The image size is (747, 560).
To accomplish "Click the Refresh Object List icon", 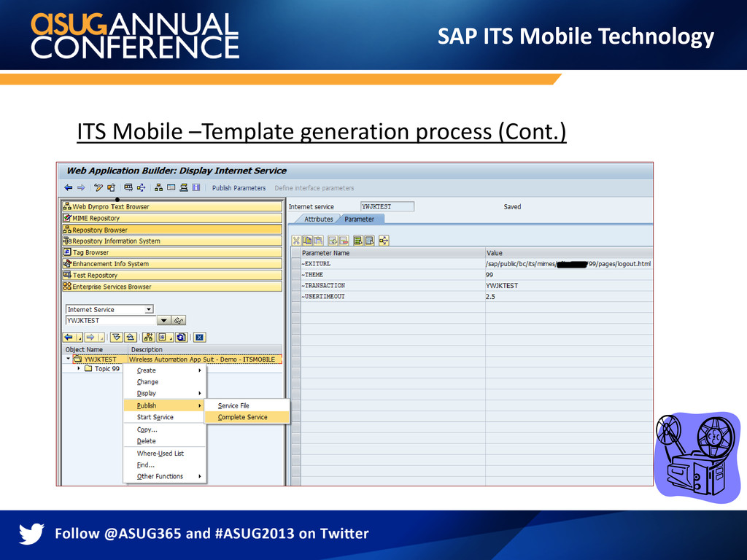I will tap(181, 337).
